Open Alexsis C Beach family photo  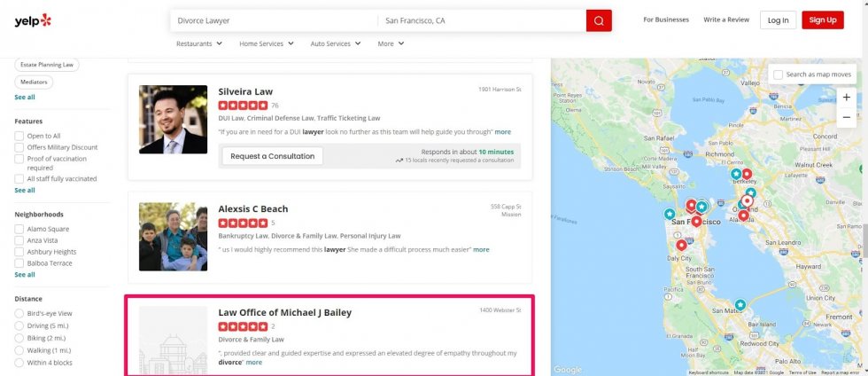tap(174, 237)
